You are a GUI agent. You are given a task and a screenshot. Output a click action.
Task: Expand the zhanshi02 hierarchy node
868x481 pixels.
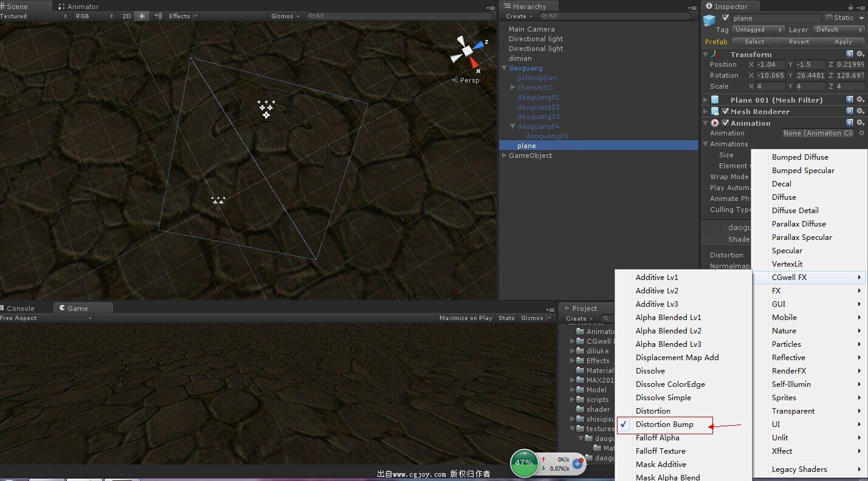point(512,87)
